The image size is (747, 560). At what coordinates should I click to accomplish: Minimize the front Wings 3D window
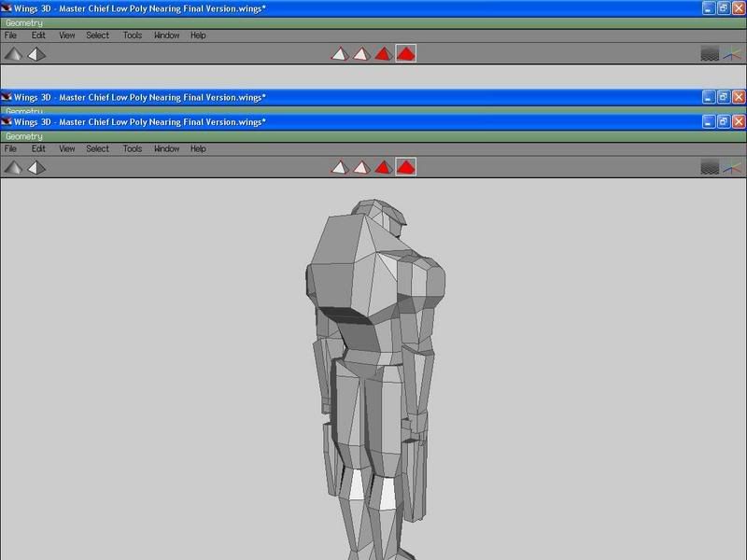click(709, 122)
